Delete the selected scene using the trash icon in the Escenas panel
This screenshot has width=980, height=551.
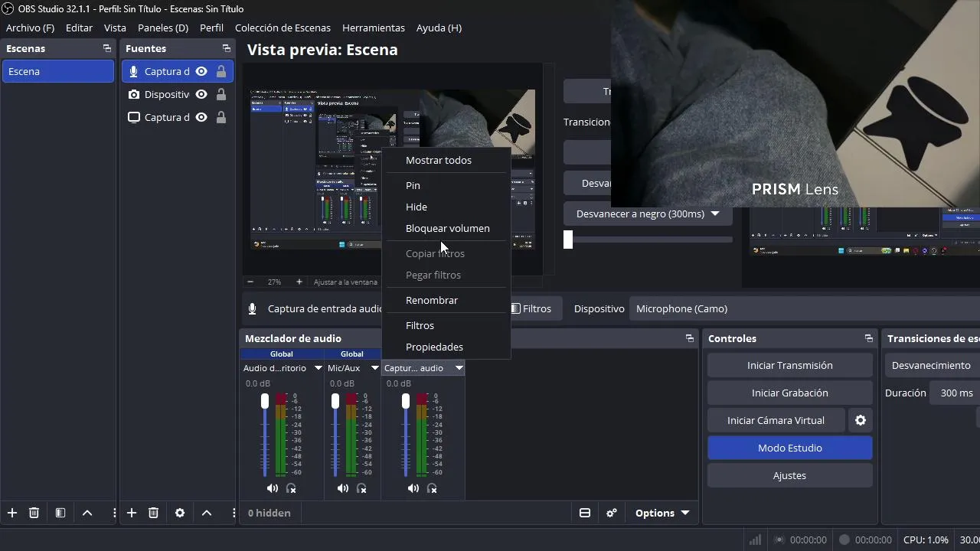pos(34,513)
